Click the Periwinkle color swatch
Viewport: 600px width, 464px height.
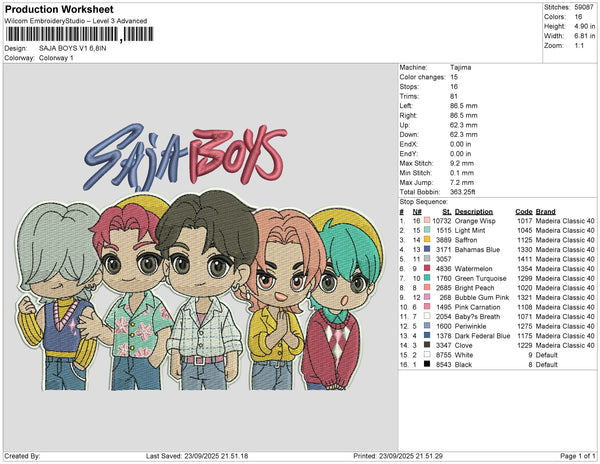[x=427, y=326]
